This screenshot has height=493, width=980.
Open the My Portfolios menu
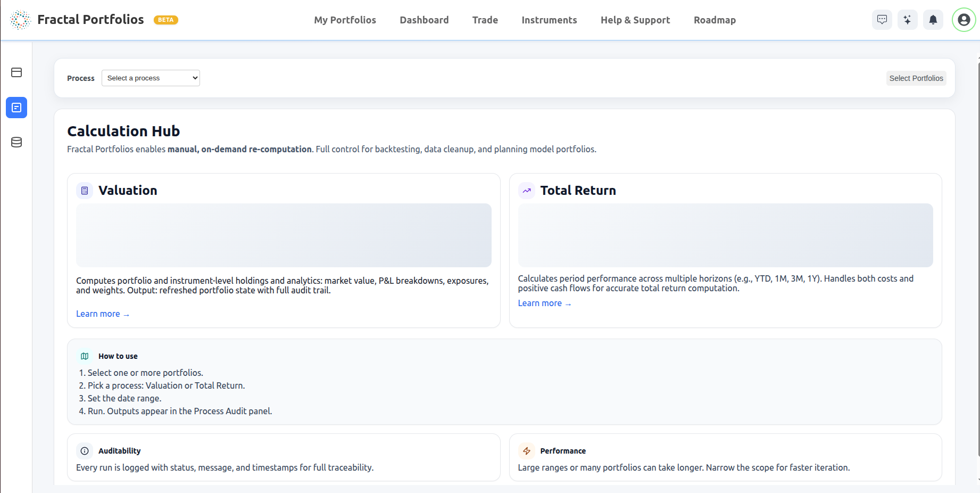pos(345,20)
